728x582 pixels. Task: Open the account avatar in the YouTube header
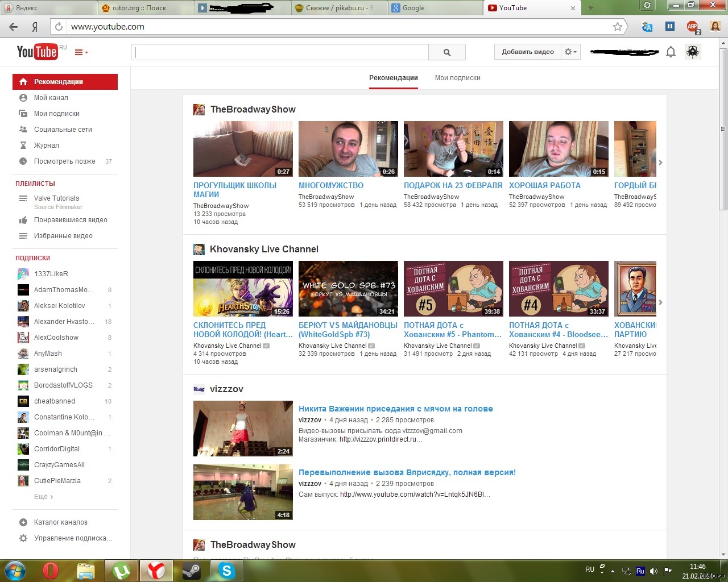(693, 52)
